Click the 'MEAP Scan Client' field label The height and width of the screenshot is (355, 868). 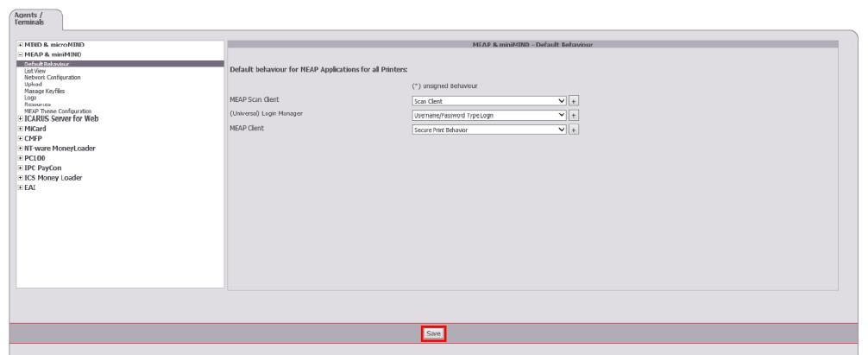(x=255, y=99)
